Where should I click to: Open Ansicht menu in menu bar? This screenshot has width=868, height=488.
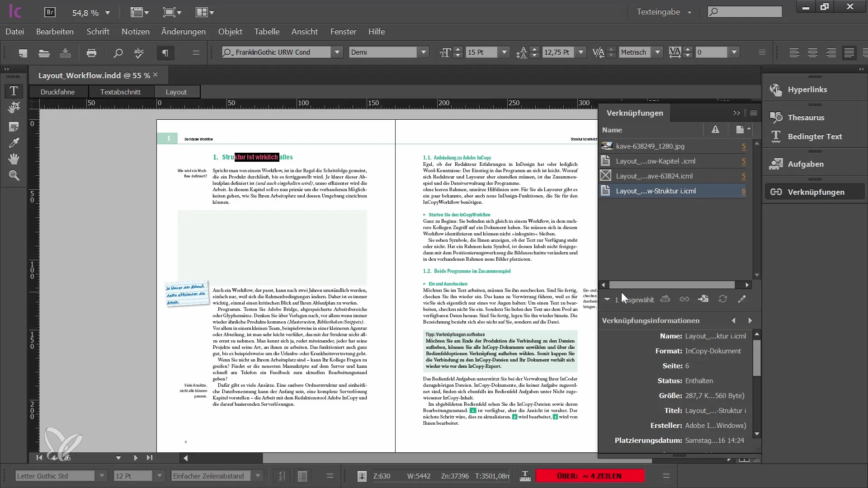[x=305, y=32]
